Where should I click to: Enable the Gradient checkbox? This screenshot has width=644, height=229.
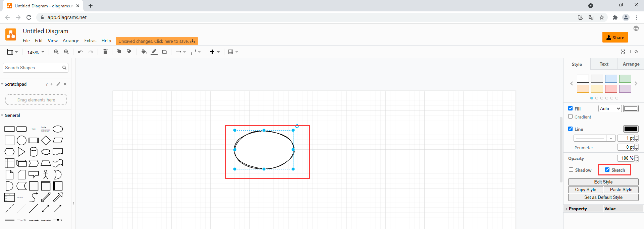[571, 117]
